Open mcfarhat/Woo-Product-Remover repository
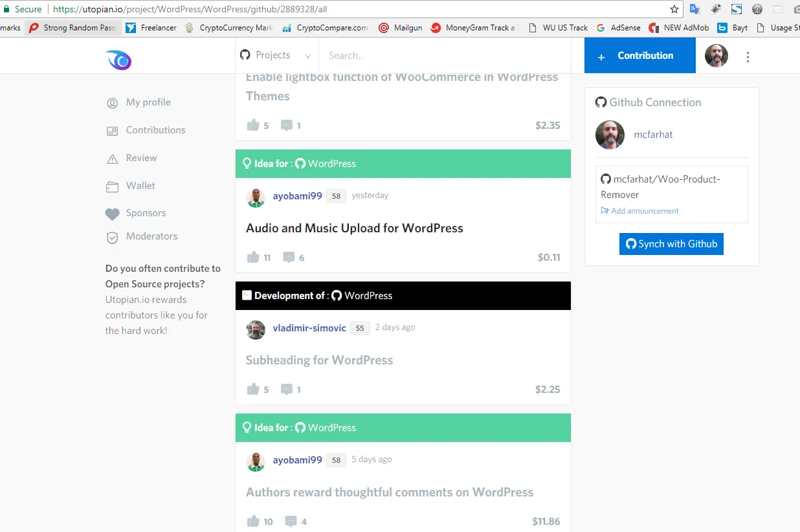The image size is (800, 532). tap(660, 186)
